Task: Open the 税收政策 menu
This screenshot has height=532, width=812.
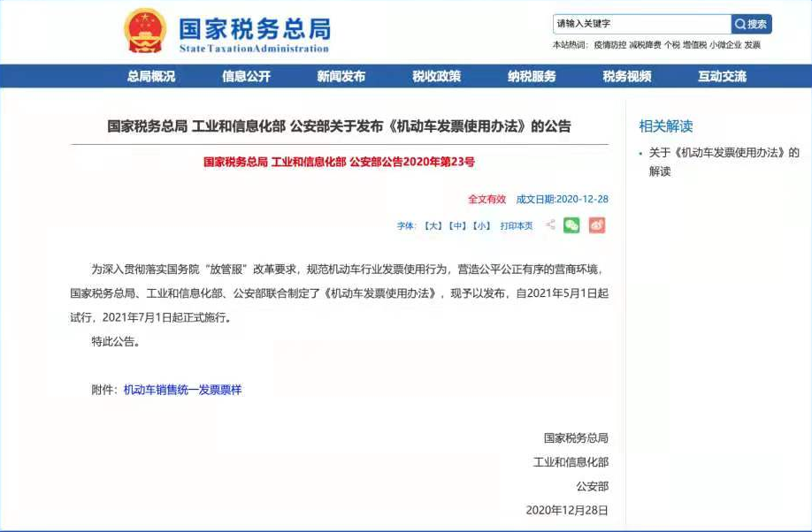Action: pos(437,77)
